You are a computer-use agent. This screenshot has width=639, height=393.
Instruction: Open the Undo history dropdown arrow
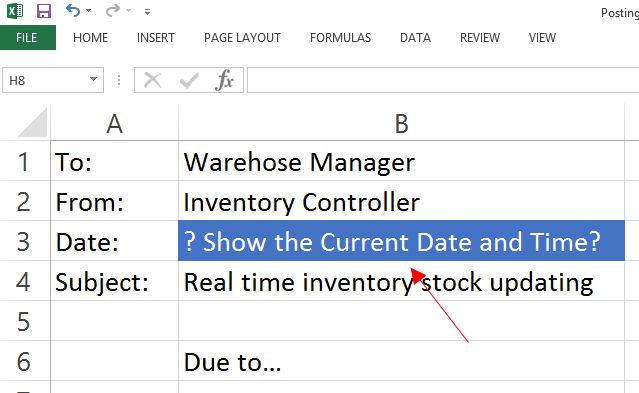88,11
